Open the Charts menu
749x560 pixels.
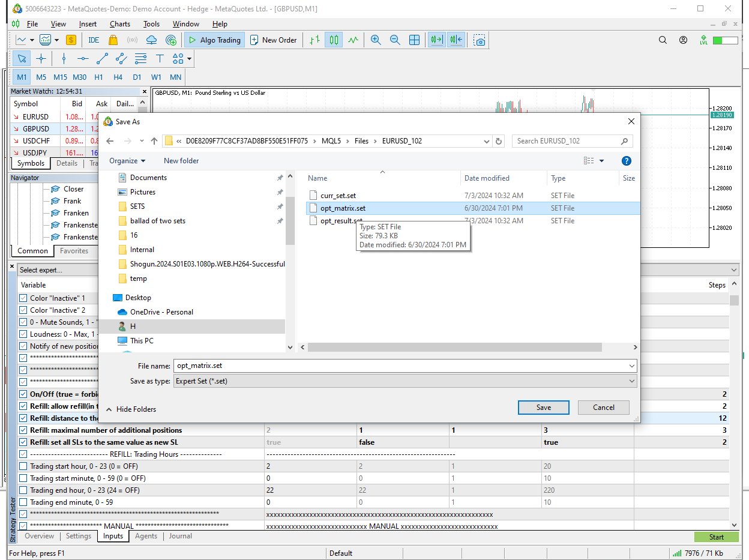120,24
